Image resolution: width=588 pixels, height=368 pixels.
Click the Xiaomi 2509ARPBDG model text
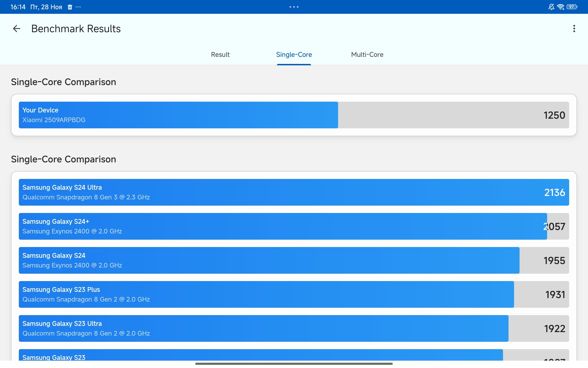click(54, 120)
